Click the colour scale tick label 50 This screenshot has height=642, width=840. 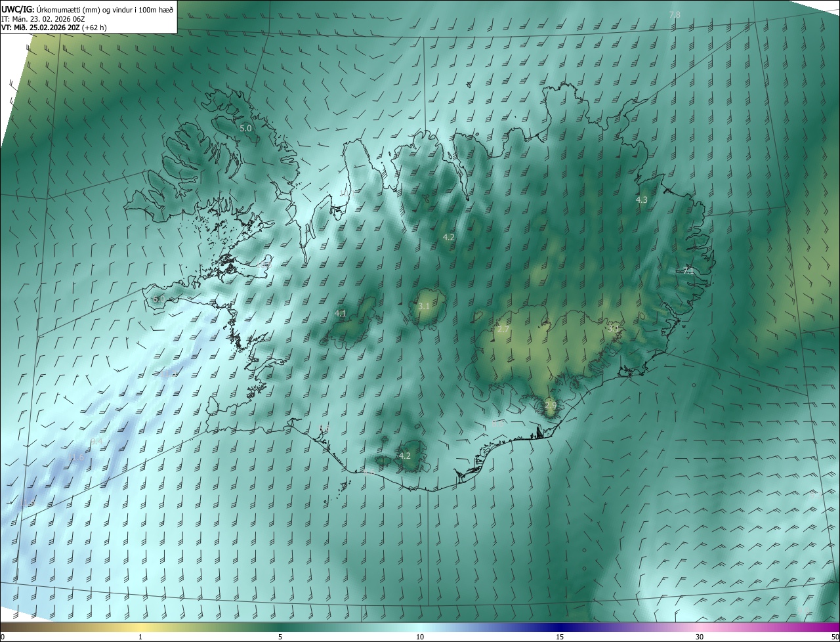[x=835, y=637]
